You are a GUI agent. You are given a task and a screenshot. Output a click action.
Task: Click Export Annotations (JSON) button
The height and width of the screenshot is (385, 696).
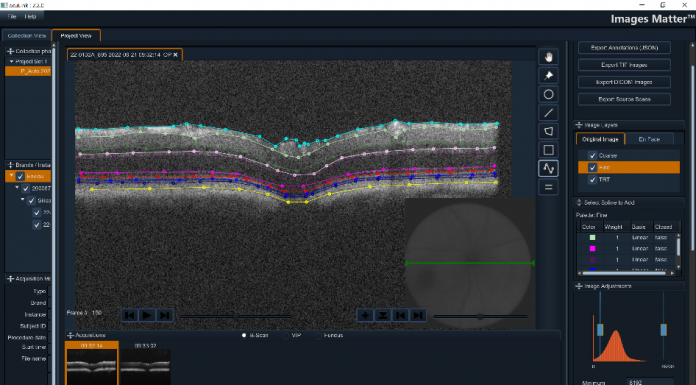(624, 48)
